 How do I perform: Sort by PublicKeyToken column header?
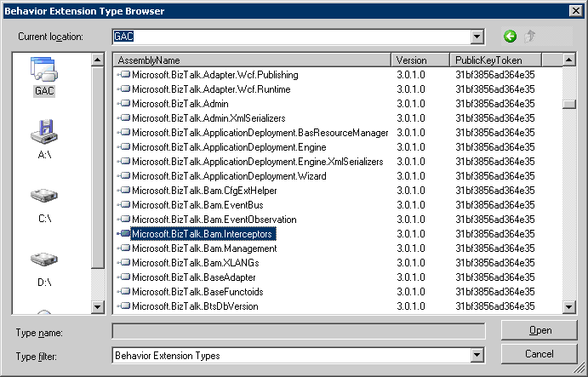(496, 60)
